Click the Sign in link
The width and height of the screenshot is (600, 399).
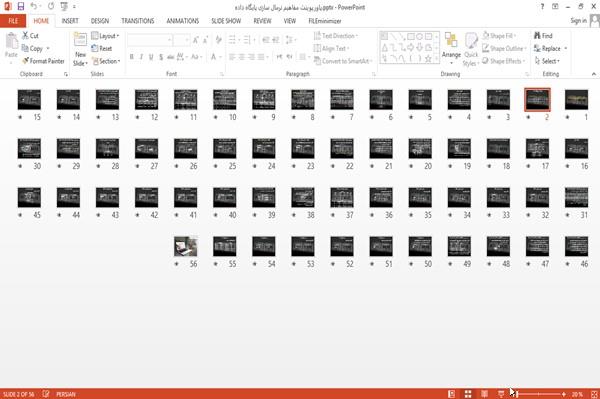click(578, 21)
